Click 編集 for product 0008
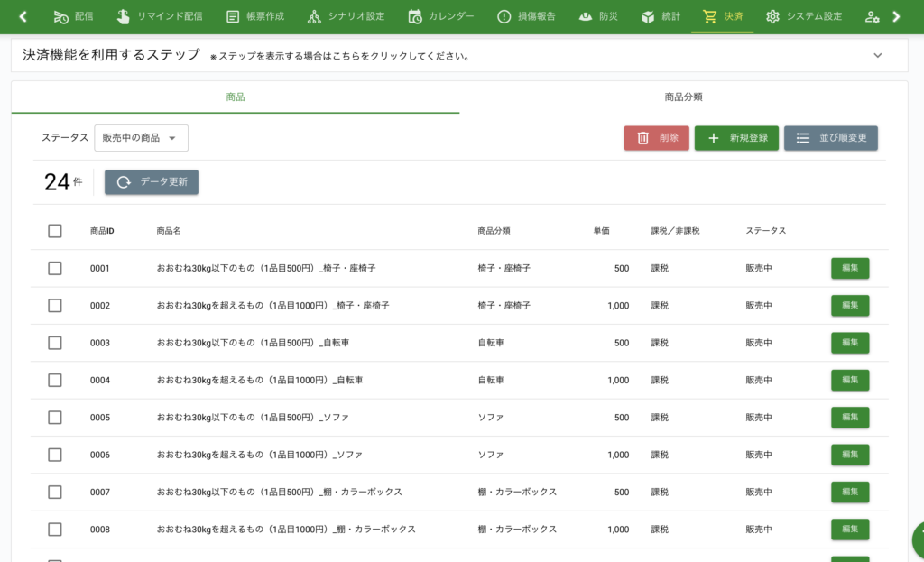 [x=850, y=530]
